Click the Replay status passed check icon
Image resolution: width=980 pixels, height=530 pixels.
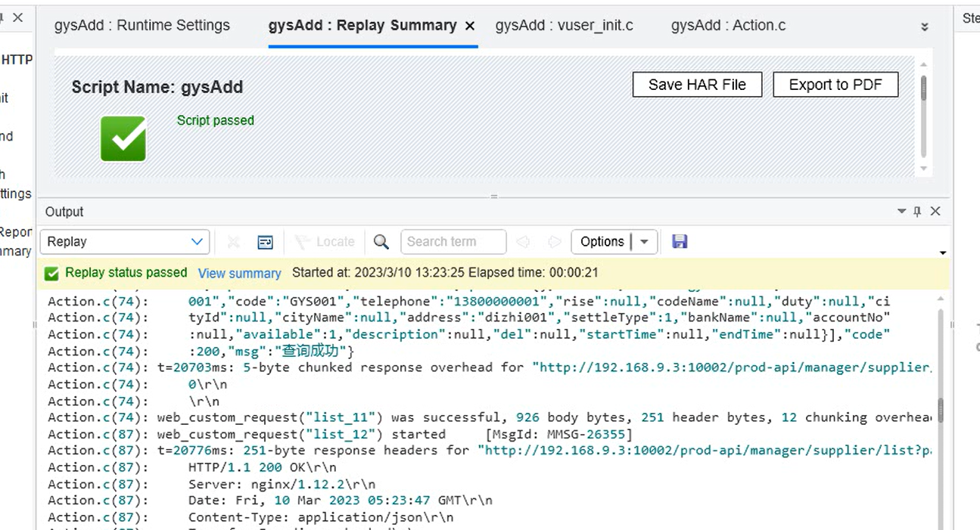(x=51, y=274)
